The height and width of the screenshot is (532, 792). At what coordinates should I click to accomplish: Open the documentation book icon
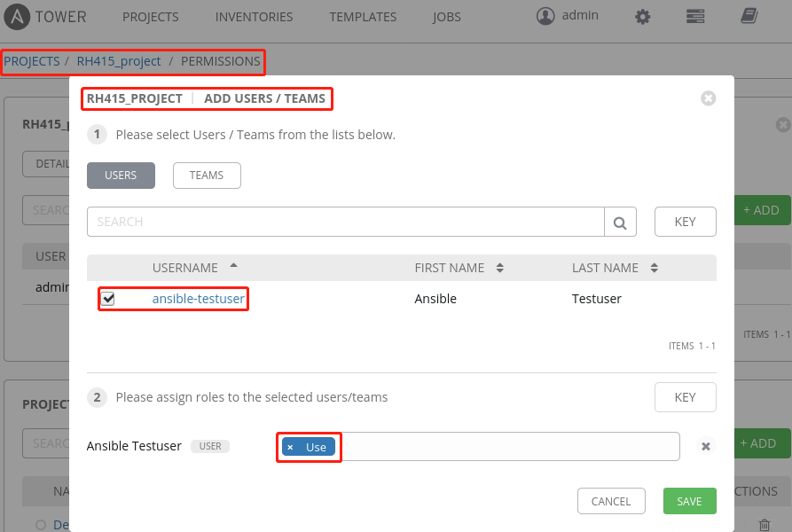point(749,17)
